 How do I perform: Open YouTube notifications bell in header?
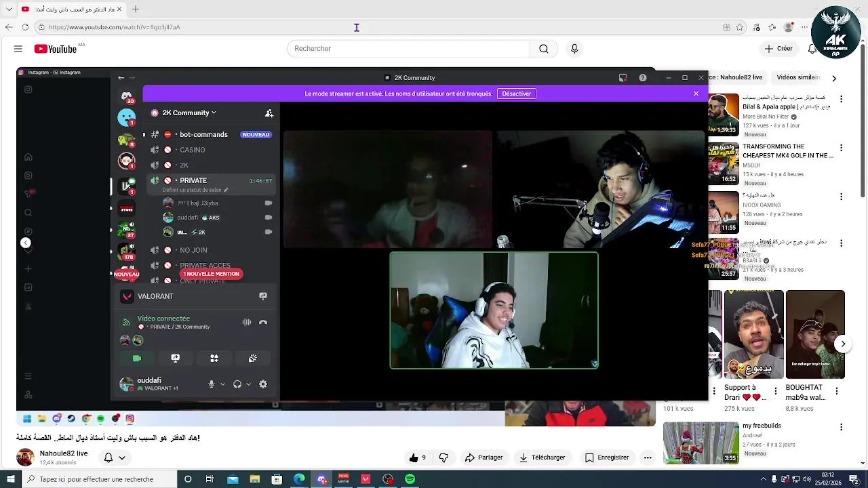[x=812, y=49]
